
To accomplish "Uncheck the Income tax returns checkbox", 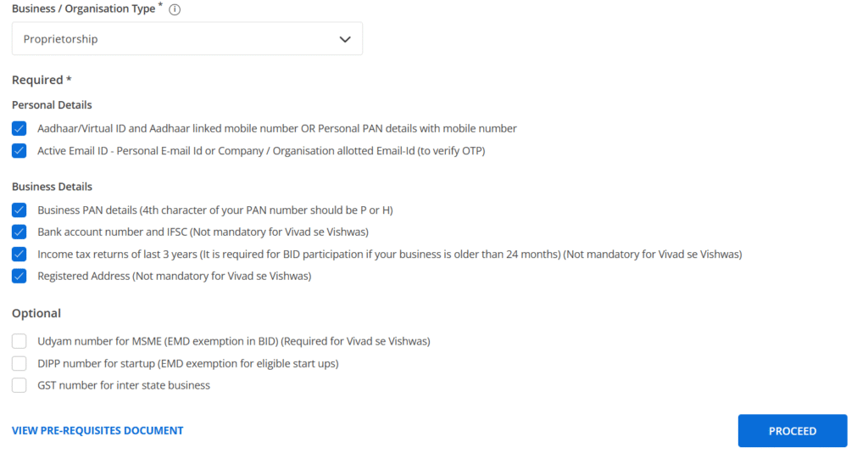I will [19, 254].
